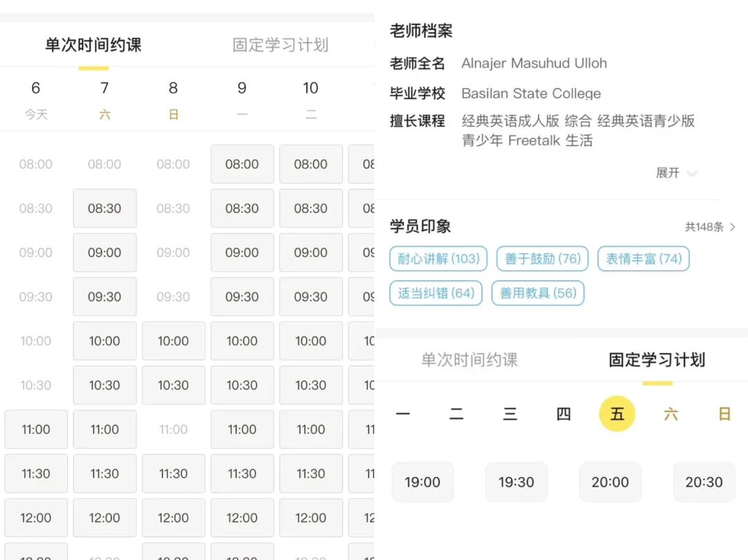Select weekday 三 in fixed plan
The width and height of the screenshot is (748, 560).
510,414
